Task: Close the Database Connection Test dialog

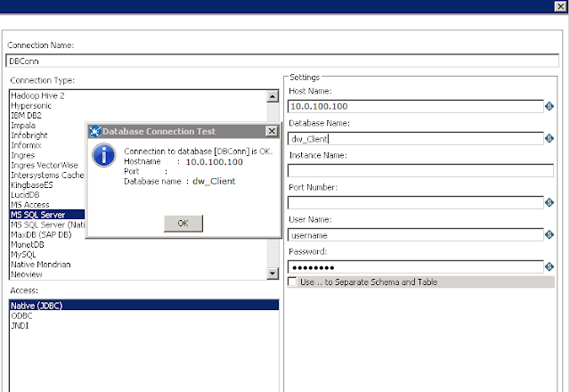Action: pos(272,131)
